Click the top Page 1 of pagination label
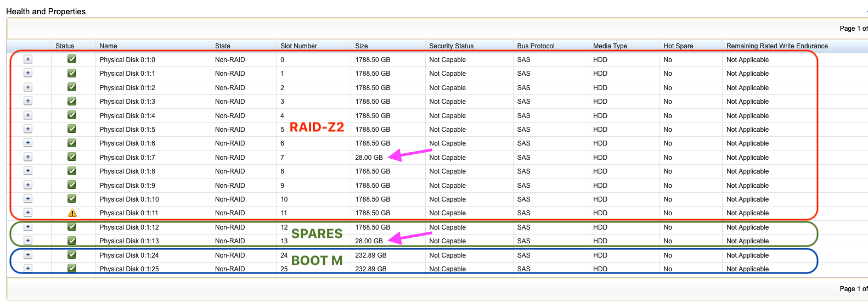 click(x=854, y=29)
